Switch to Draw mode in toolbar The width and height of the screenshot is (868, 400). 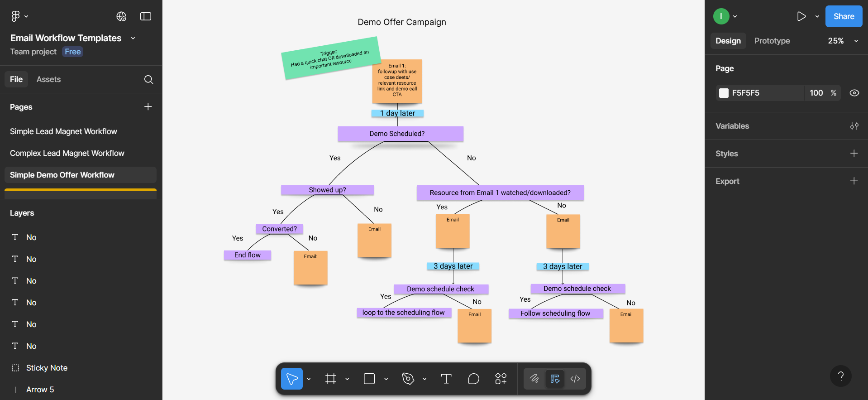(x=534, y=379)
